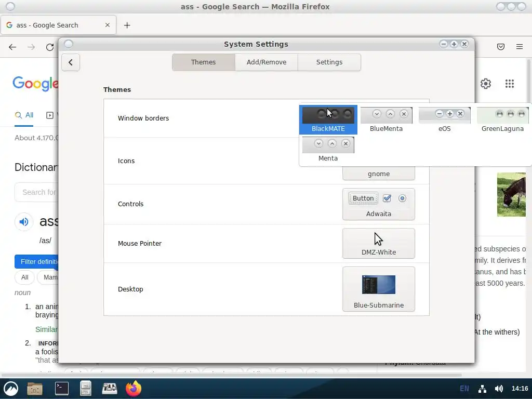This screenshot has width=532, height=399.
Task: Go back in System Settings
Action: pyautogui.click(x=71, y=62)
